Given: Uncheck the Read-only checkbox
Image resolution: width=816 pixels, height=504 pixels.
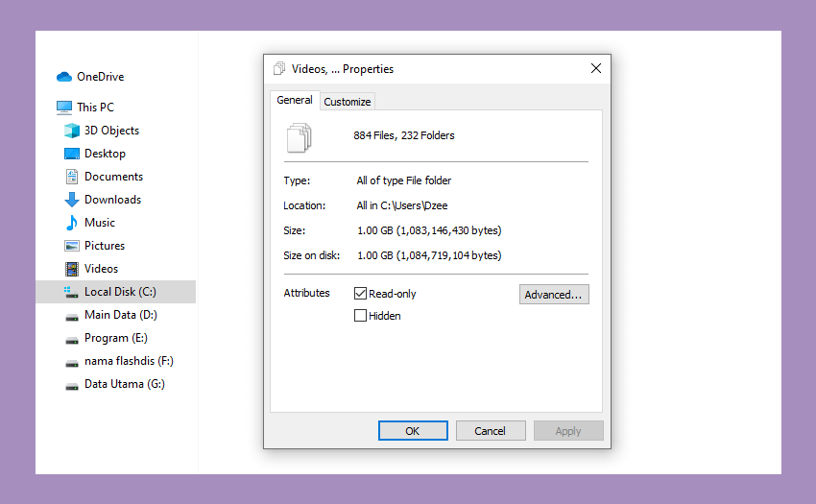Looking at the screenshot, I should point(360,294).
